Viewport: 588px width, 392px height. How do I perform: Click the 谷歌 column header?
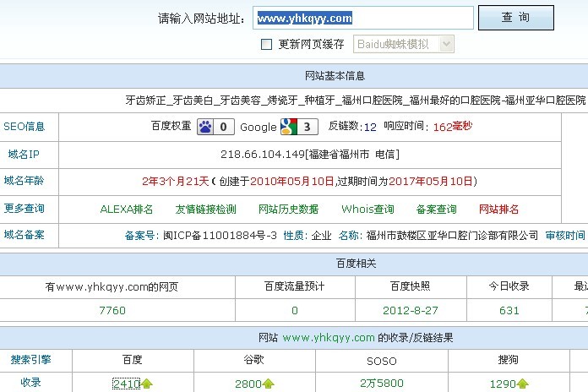tap(254, 360)
